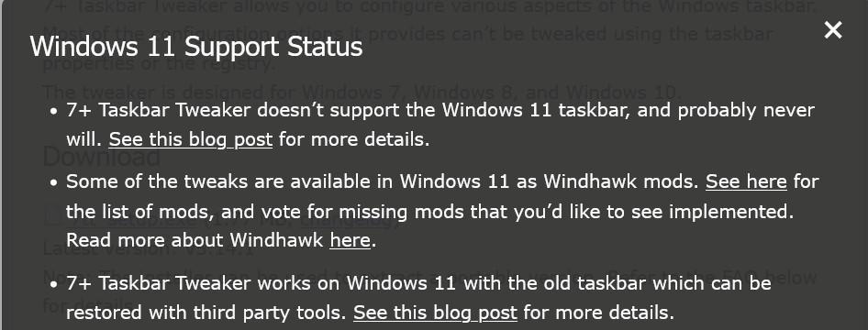
Task: Click the dimmed 'Download' heading behind the dialog
Action: point(102,157)
